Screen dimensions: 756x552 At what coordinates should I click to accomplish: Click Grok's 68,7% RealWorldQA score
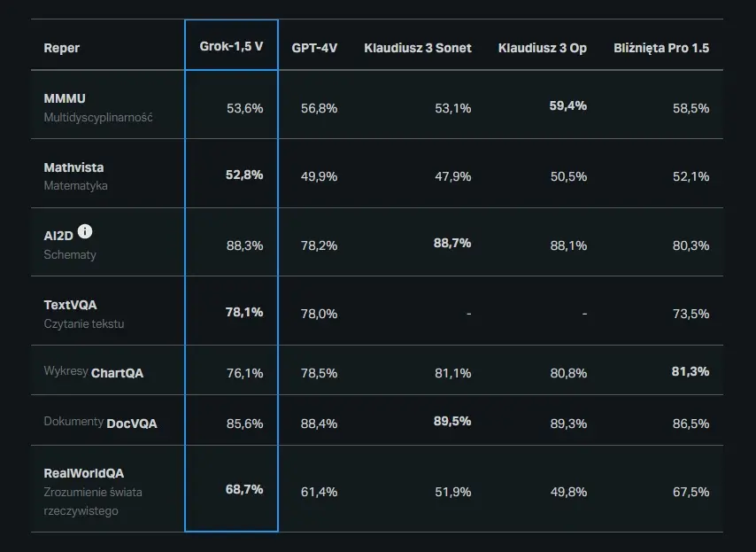tap(244, 489)
